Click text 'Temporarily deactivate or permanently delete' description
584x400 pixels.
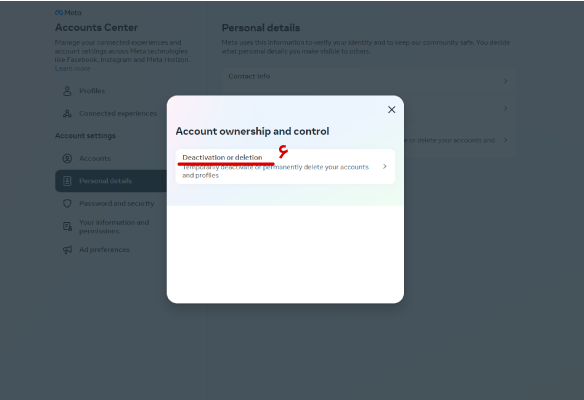click(275, 171)
